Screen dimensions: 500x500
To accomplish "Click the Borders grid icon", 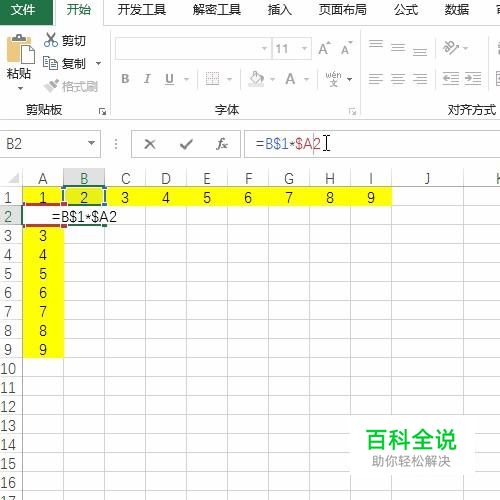I will click(x=212, y=79).
